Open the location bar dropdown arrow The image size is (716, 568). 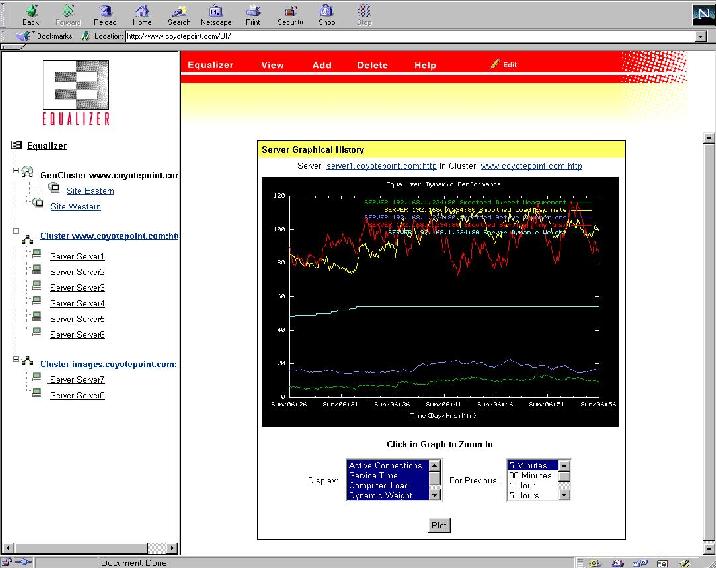[702, 36]
